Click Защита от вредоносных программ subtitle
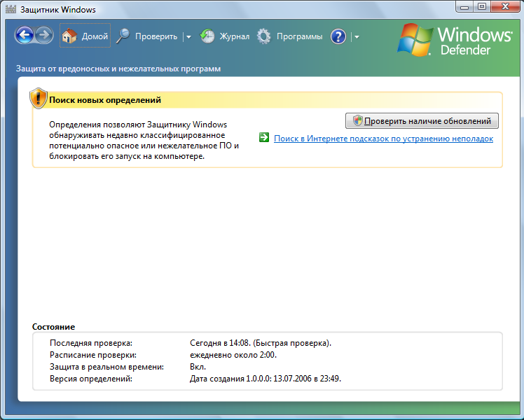This screenshot has height=420, width=524. 118,69
